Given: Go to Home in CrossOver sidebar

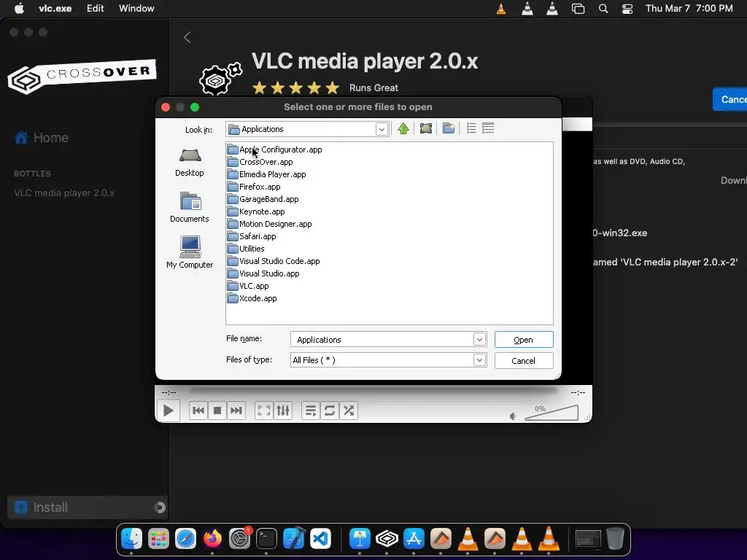Looking at the screenshot, I should point(42,138).
